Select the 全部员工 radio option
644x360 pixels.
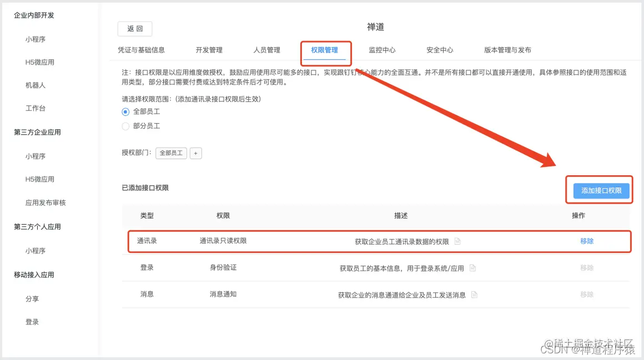point(125,111)
